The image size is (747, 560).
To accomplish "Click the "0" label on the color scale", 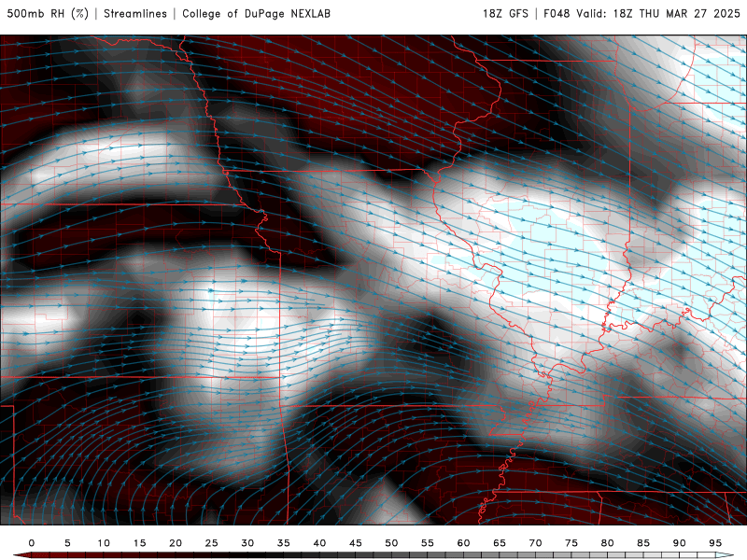I will point(32,543).
